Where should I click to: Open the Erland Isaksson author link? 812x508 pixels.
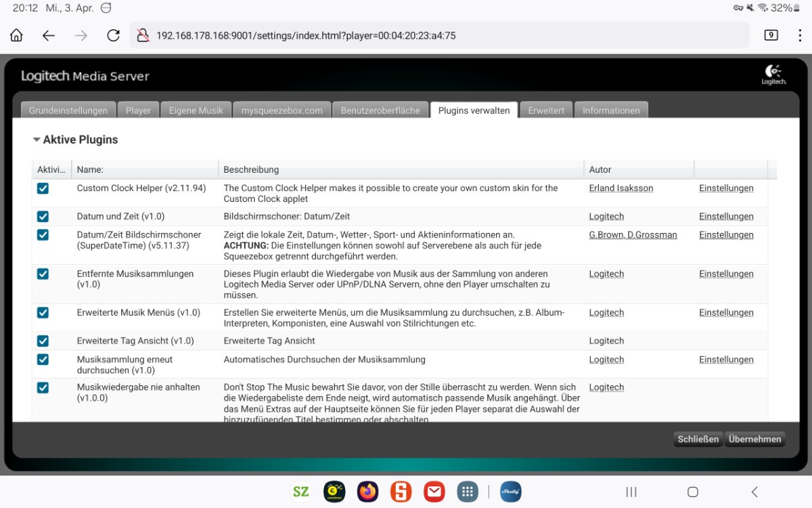[x=621, y=188]
